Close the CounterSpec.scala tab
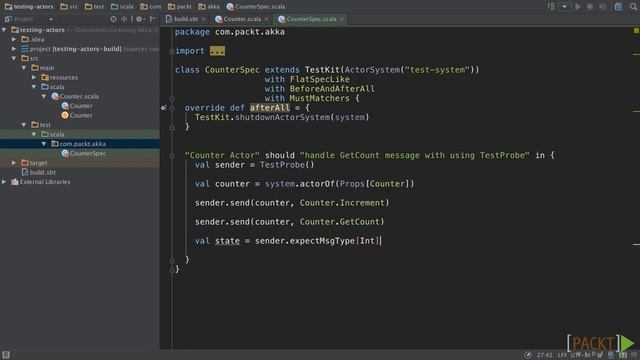 coord(342,19)
